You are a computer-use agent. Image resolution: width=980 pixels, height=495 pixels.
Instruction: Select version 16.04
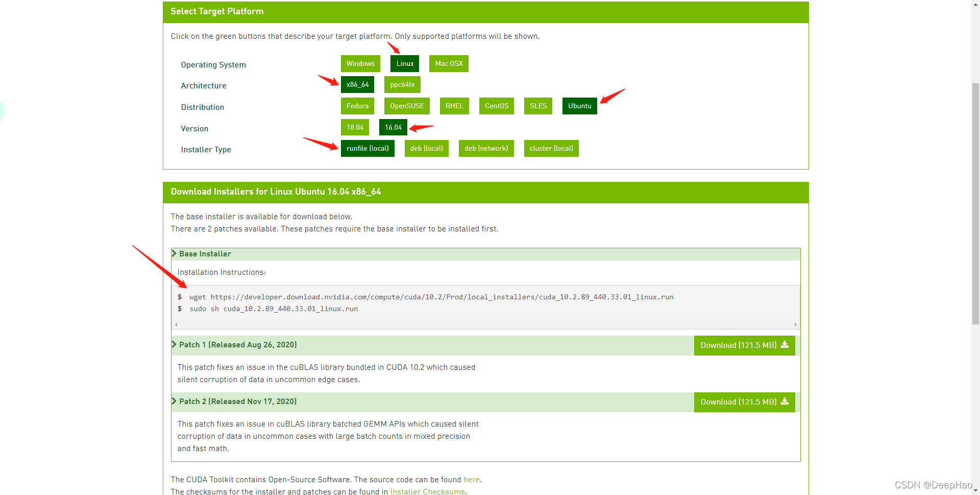393,127
